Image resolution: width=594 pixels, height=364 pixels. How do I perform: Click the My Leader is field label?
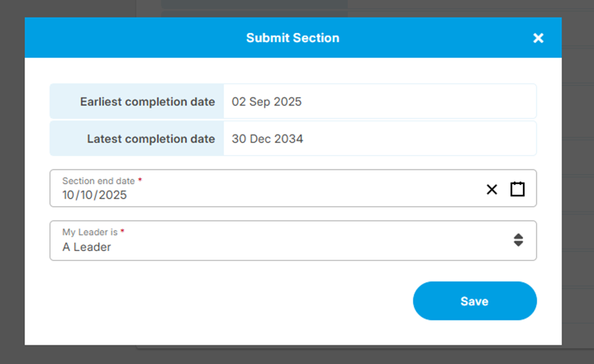point(90,232)
